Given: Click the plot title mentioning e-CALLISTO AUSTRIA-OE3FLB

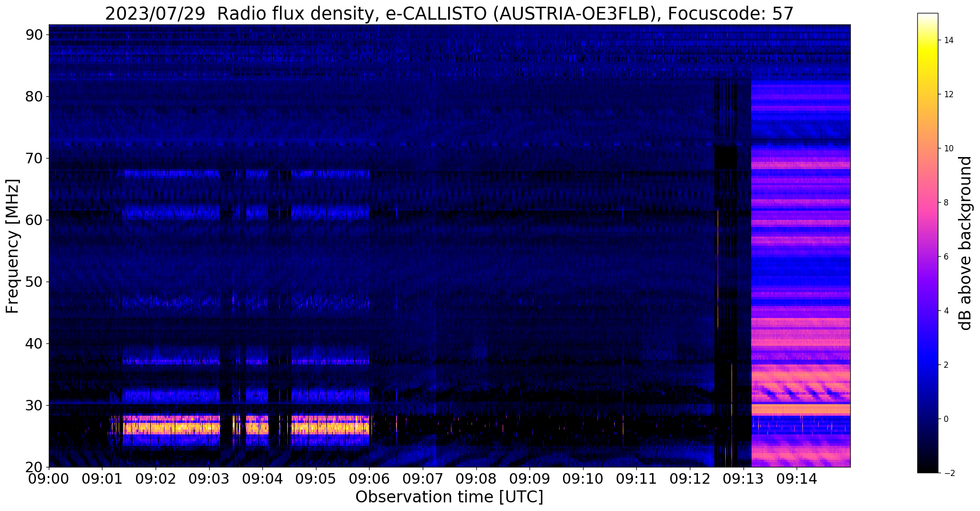Looking at the screenshot, I should [x=449, y=13].
